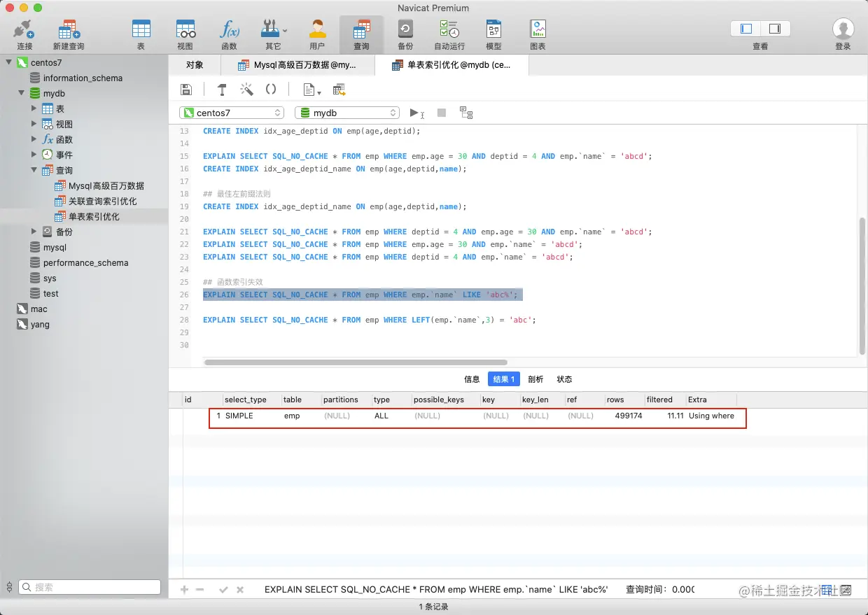The image size is (868, 615).
Task: Switch to the 对象 tab
Action: tap(195, 65)
